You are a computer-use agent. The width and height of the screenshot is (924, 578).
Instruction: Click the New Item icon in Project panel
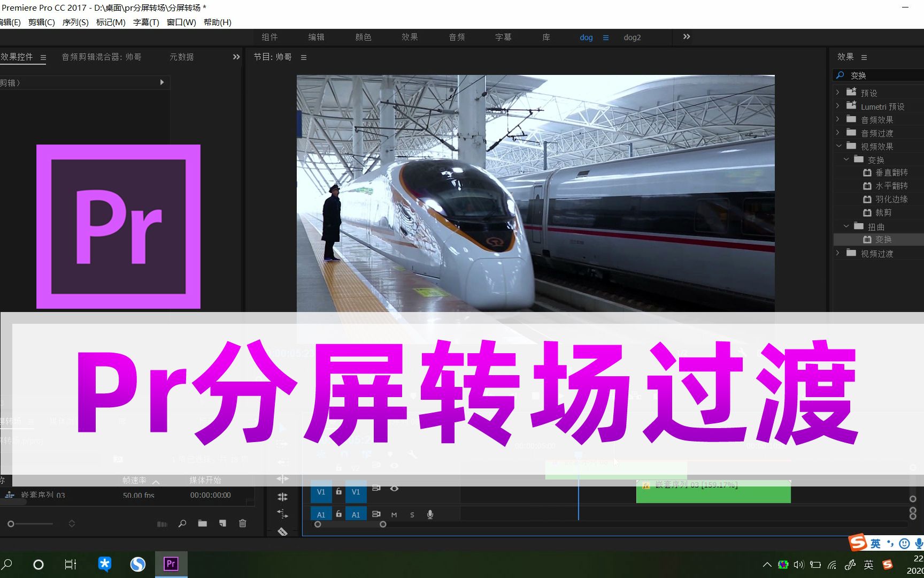222,523
